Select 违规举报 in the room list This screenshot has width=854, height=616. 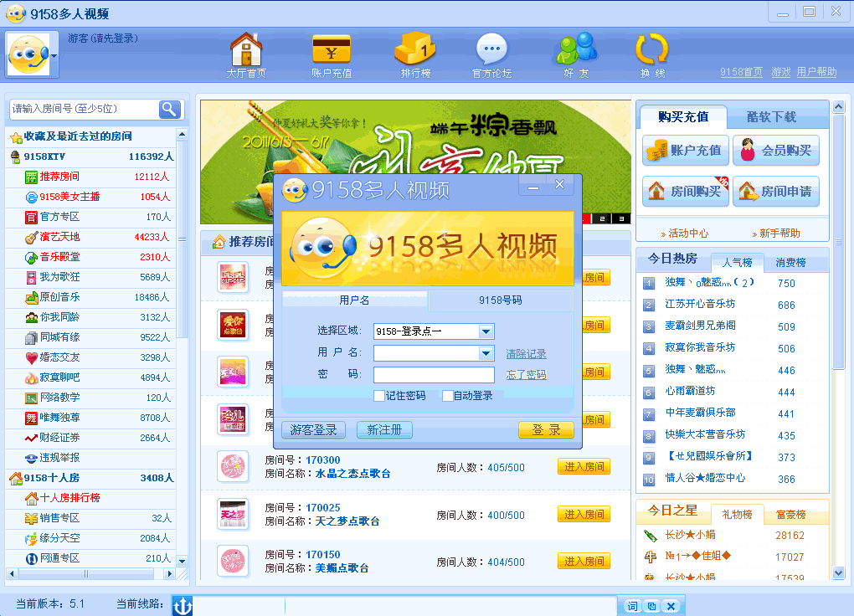pos(91,458)
